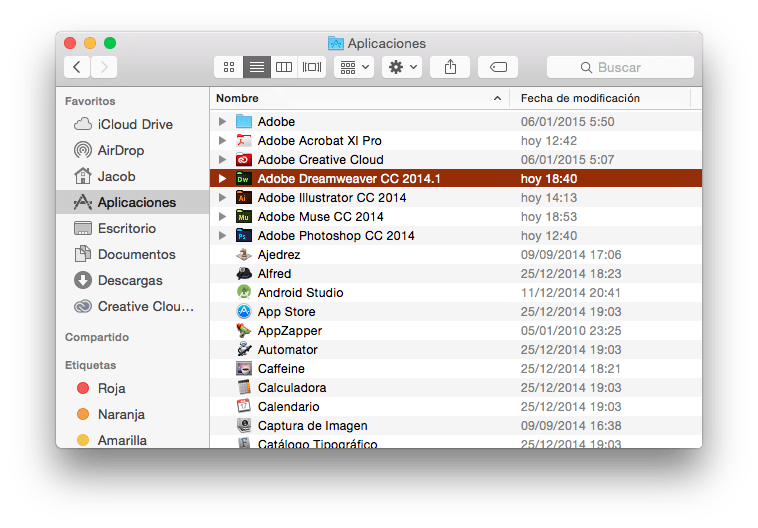Click the Share button
This screenshot has width=758, height=528.
coord(450,67)
